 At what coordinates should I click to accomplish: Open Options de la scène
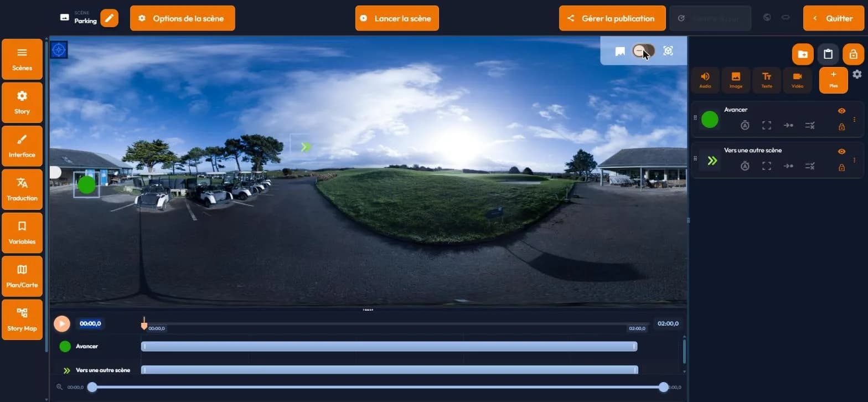pos(183,18)
